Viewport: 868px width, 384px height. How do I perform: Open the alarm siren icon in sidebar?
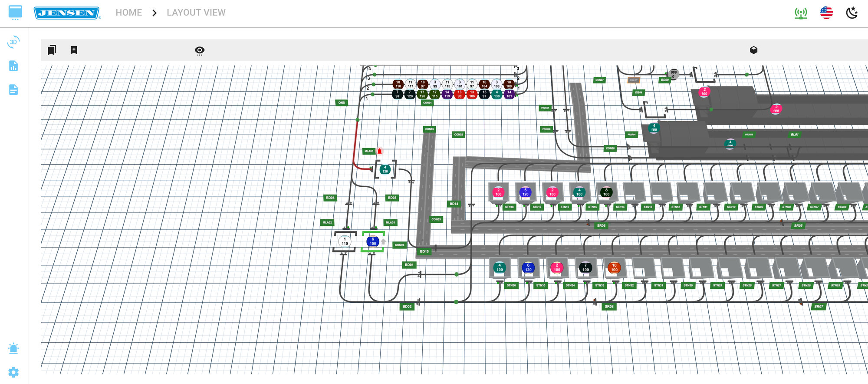[x=13, y=348]
